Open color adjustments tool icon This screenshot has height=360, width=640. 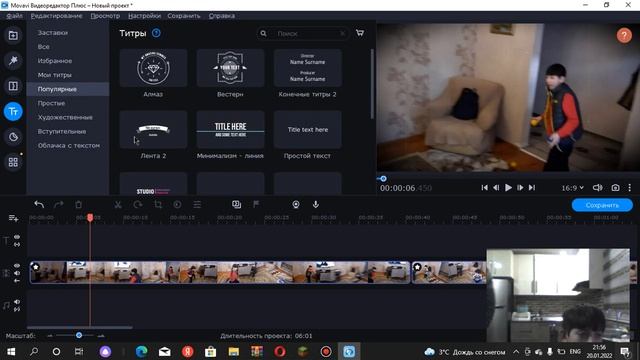[x=177, y=204]
